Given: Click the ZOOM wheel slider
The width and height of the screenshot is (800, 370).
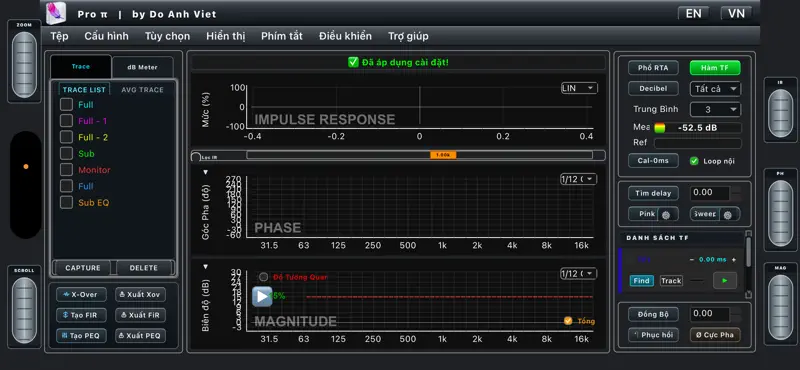Looking at the screenshot, I should tap(24, 65).
